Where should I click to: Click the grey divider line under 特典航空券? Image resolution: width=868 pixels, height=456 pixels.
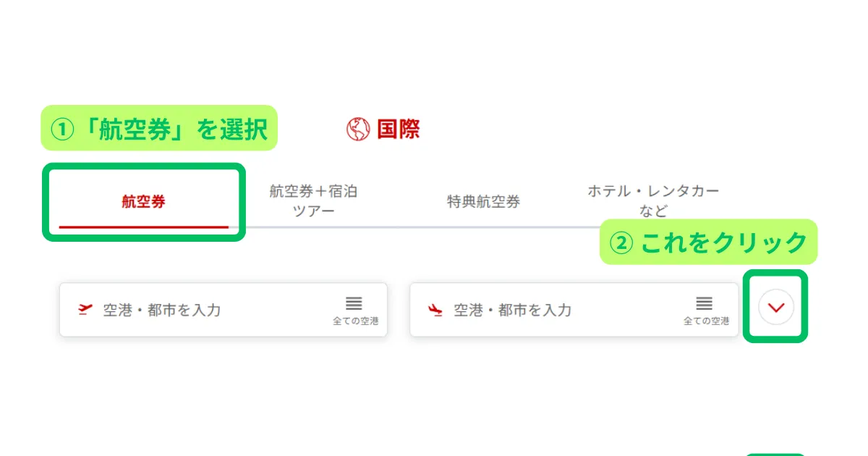(x=483, y=227)
